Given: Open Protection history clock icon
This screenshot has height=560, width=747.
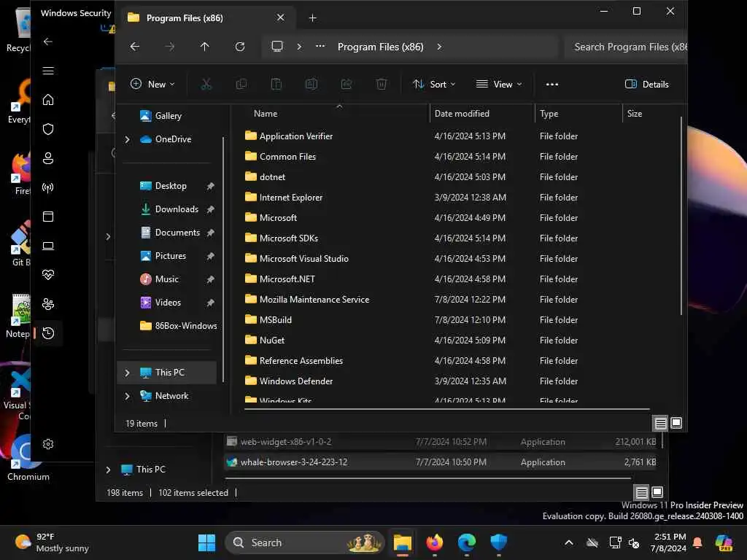Looking at the screenshot, I should [x=48, y=333].
